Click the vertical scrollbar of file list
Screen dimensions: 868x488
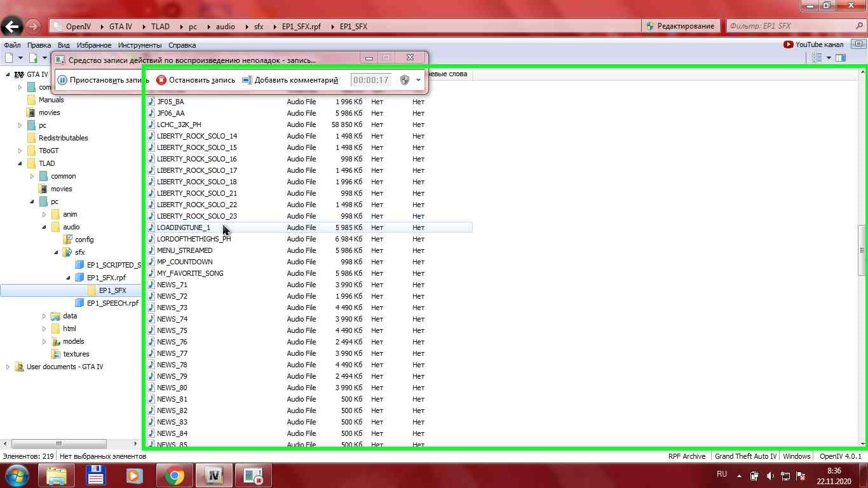[862, 251]
